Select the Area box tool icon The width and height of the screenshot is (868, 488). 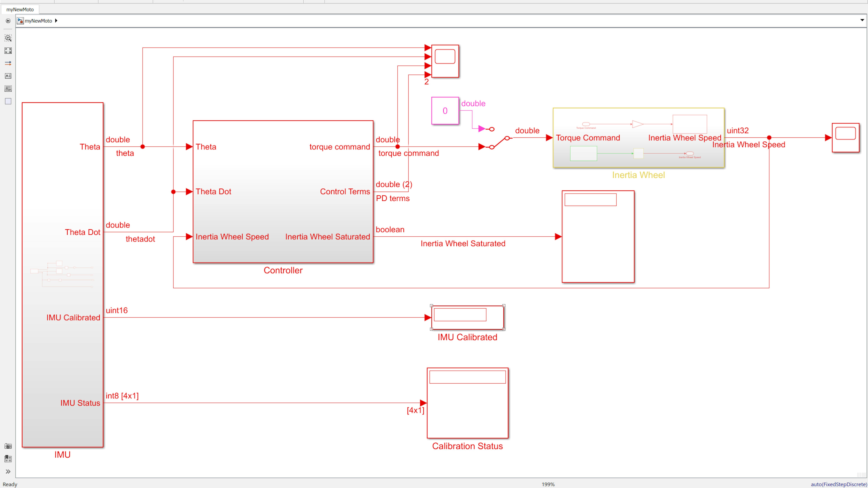[8, 101]
